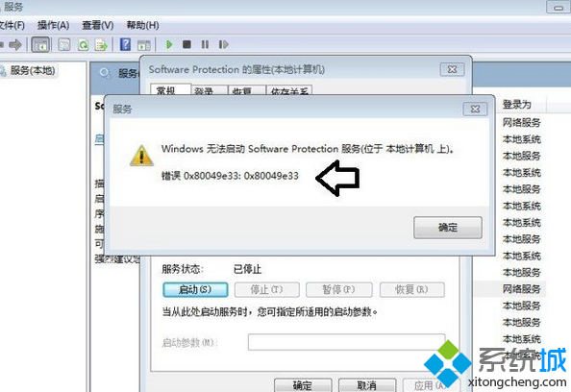The height and width of the screenshot is (392, 571).
Task: Click the Properties toolbar icon
Action: (x=64, y=45)
